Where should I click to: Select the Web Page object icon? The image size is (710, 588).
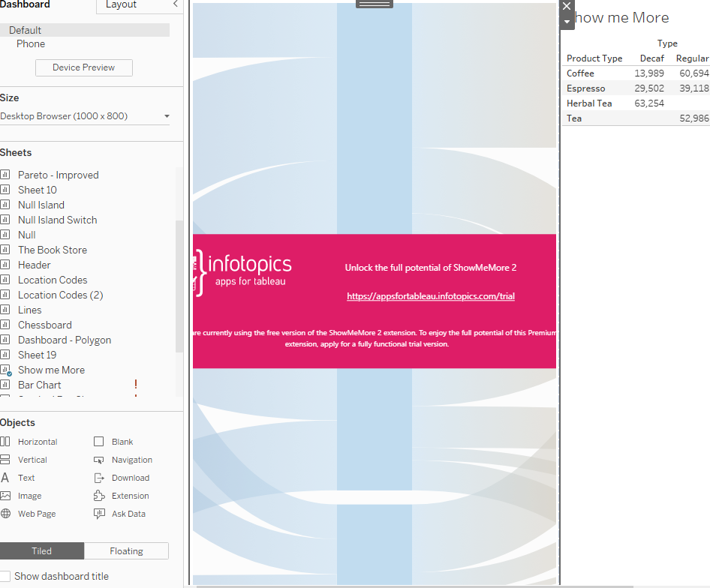click(5, 513)
